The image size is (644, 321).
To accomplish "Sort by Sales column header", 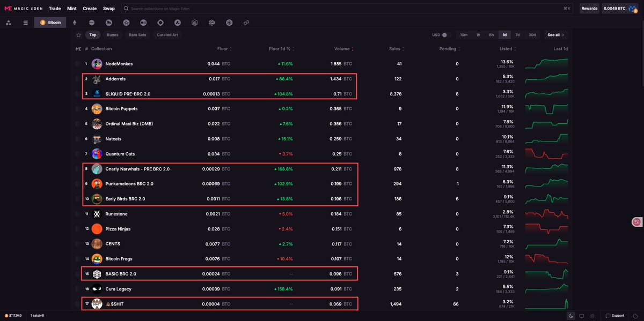I will click(x=396, y=49).
